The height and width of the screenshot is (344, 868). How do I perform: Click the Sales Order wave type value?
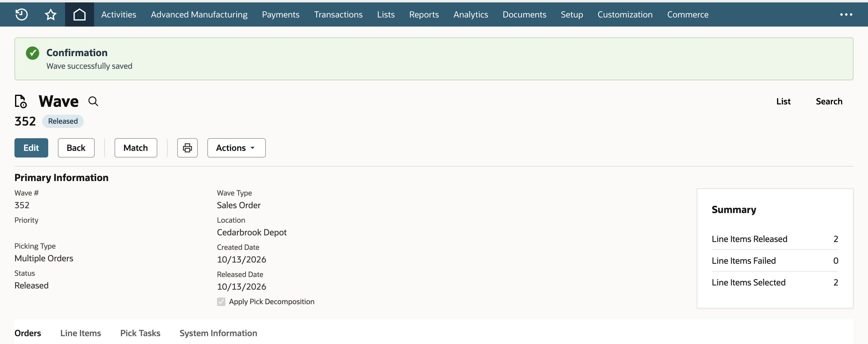coord(239,205)
